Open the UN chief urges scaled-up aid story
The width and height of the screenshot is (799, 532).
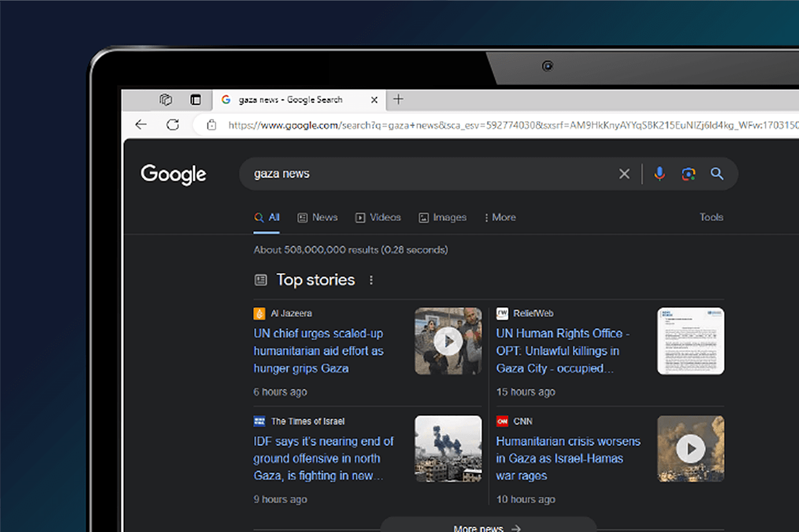click(318, 351)
